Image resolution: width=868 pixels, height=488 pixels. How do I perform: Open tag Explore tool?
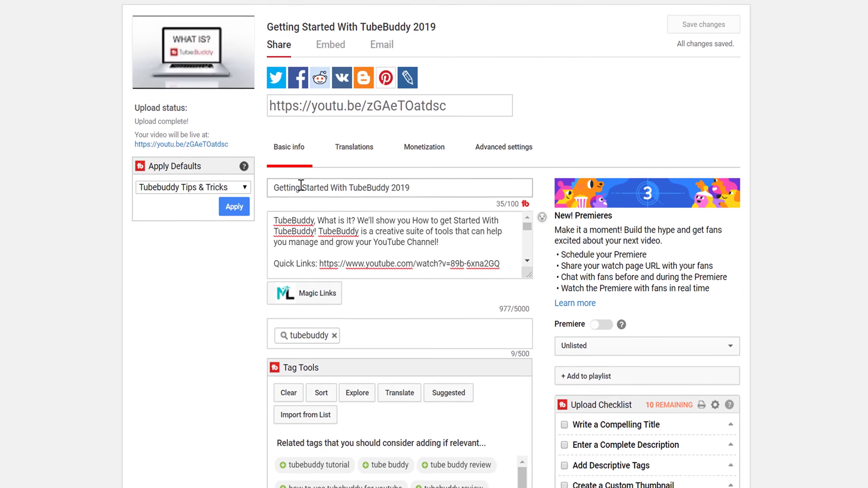(x=357, y=393)
